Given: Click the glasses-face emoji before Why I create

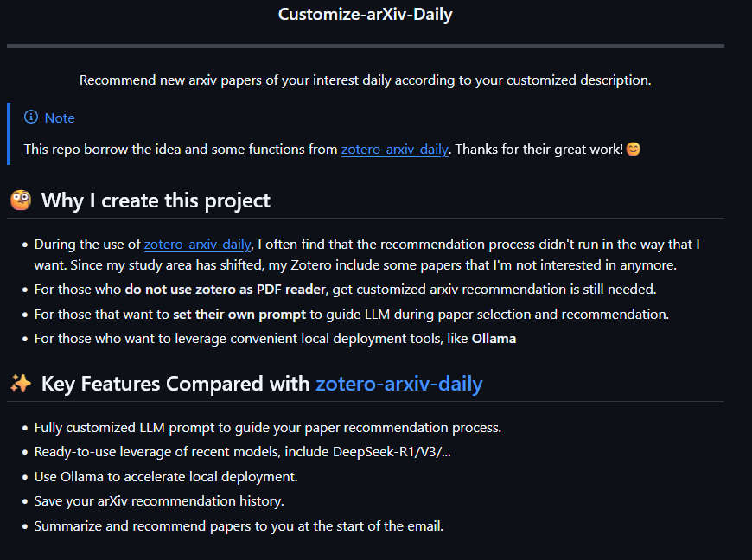Looking at the screenshot, I should click(21, 200).
